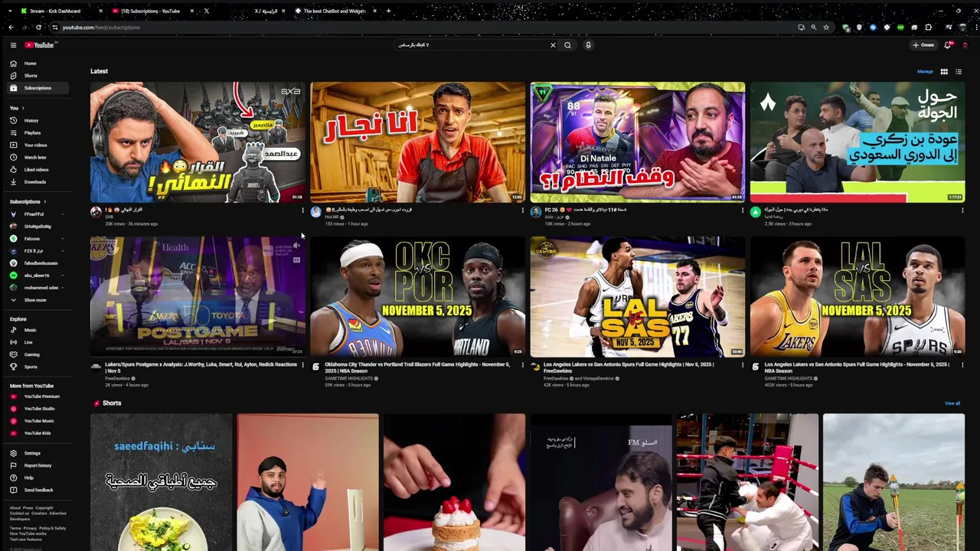Open the notifications bell
Screen dimensions: 980x551
948,45
